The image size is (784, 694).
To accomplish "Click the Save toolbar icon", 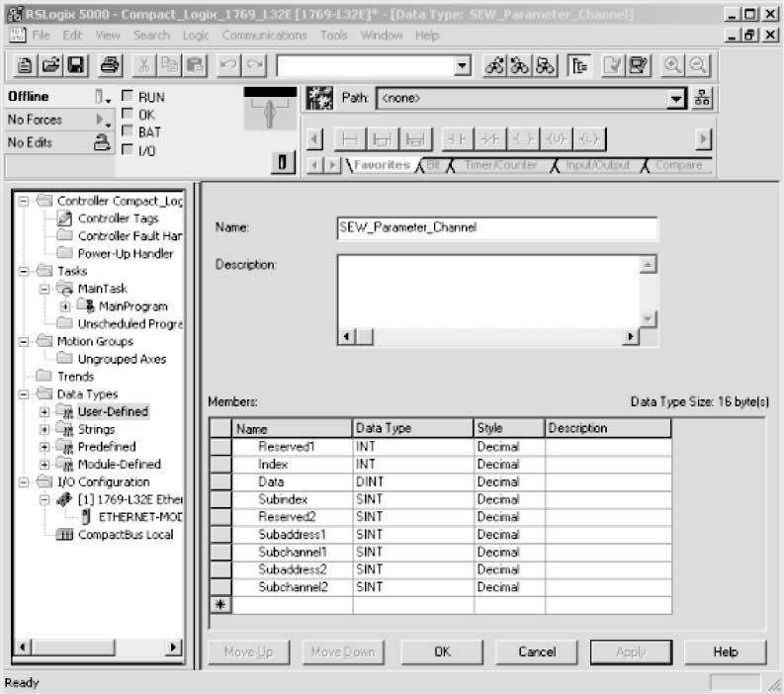I will click(x=75, y=65).
